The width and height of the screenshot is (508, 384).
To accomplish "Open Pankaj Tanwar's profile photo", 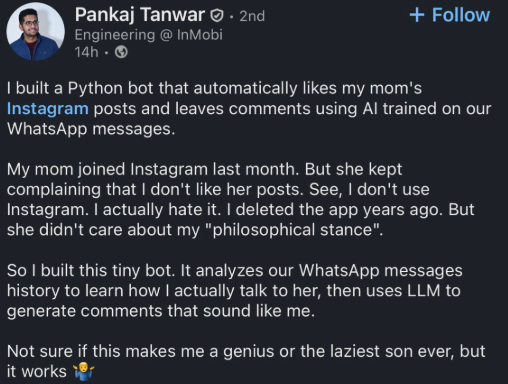I will click(35, 32).
